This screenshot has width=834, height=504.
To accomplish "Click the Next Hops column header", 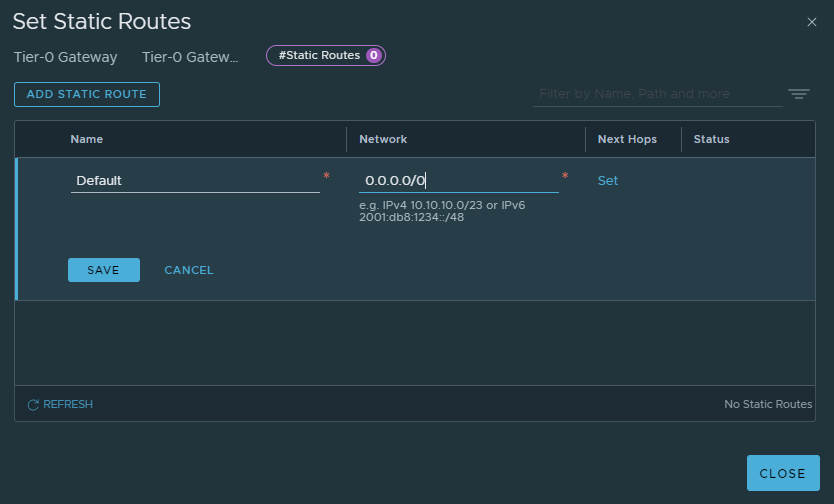I will coord(627,139).
